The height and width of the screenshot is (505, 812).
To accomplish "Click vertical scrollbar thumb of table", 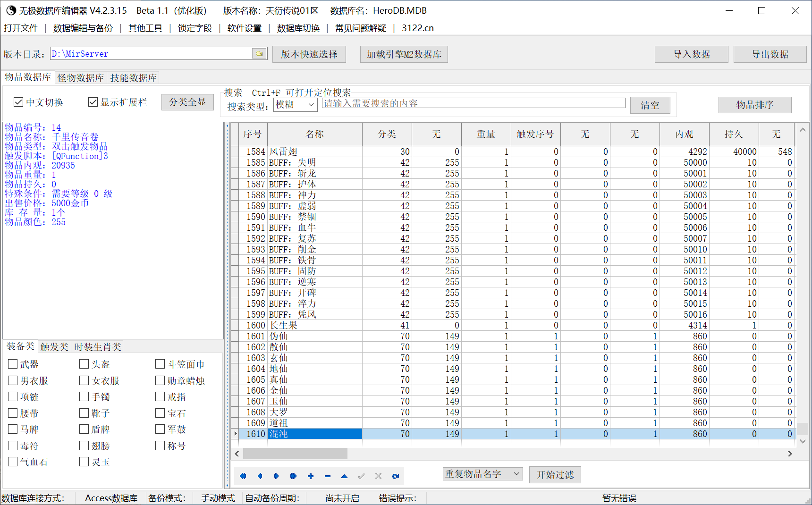I will [x=803, y=429].
